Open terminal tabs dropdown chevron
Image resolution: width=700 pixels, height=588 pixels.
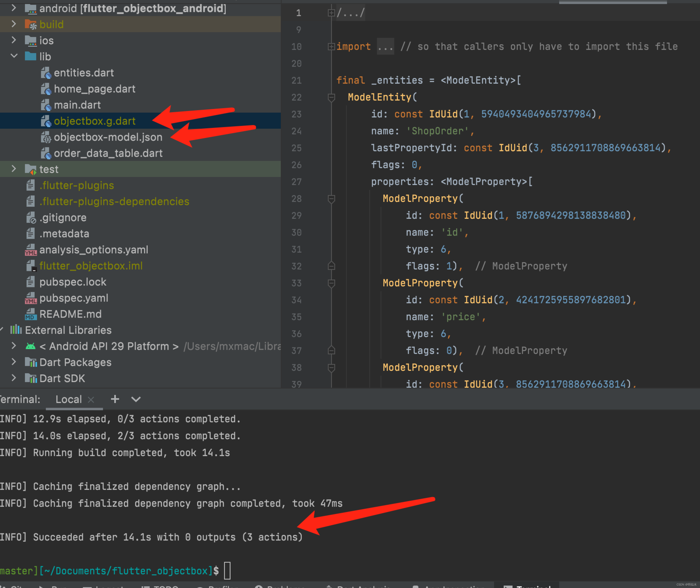tap(136, 399)
